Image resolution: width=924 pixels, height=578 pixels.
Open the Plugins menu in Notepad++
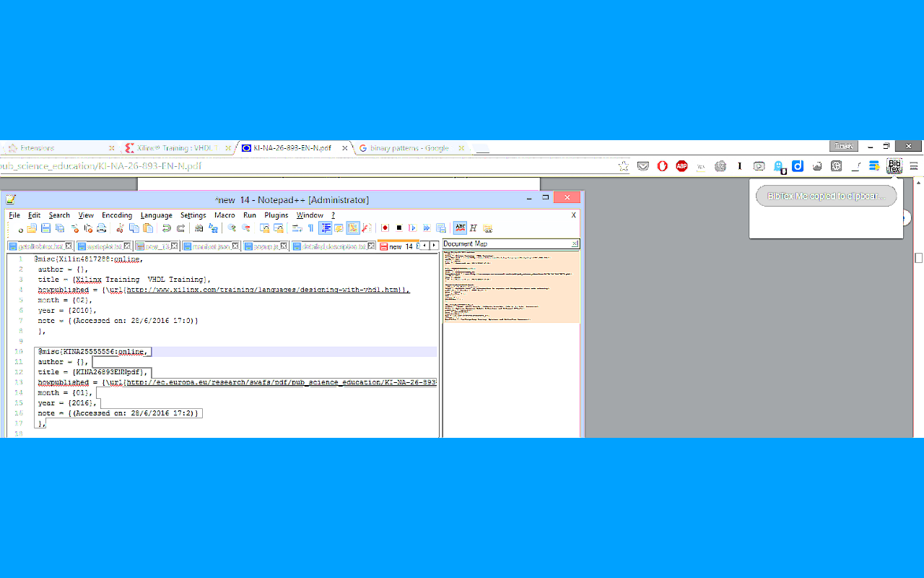(x=276, y=215)
